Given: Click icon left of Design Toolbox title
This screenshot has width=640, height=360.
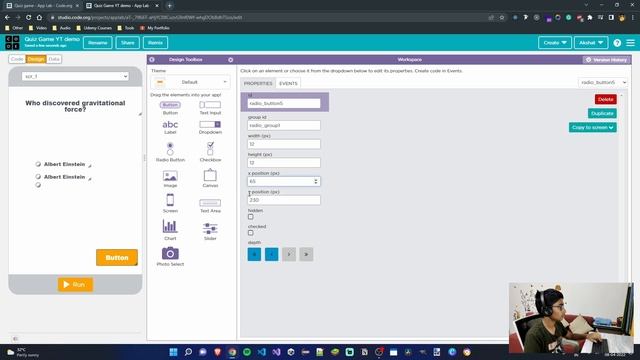Looking at the screenshot, I should (x=152, y=60).
